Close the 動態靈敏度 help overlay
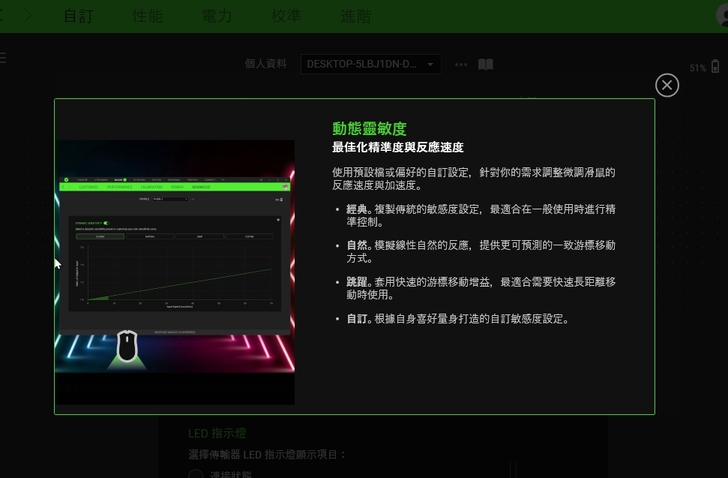 (667, 85)
